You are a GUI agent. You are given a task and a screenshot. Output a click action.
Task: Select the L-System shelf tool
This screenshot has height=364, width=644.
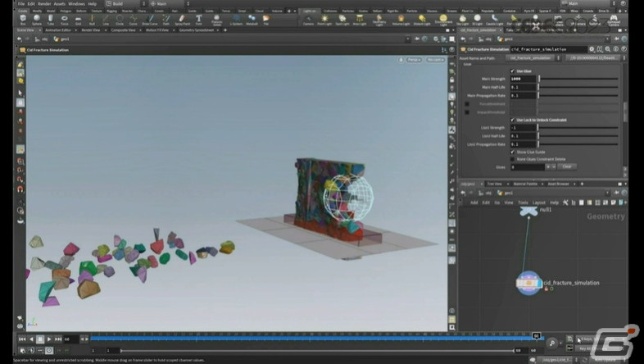(236, 20)
